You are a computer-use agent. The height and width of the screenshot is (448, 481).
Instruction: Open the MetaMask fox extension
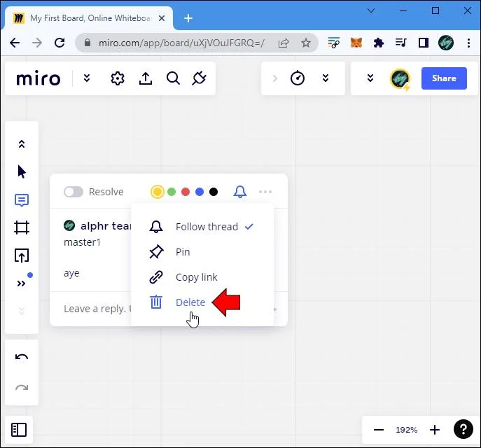[356, 43]
